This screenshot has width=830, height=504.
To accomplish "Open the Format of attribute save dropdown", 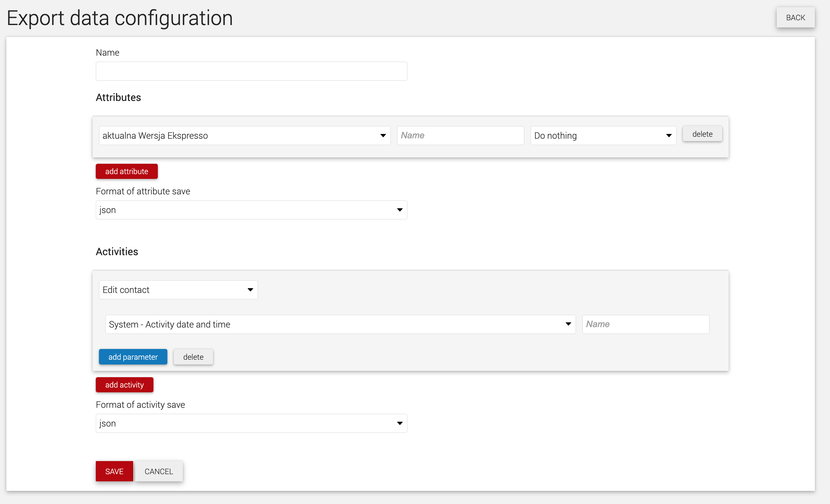I will (251, 210).
